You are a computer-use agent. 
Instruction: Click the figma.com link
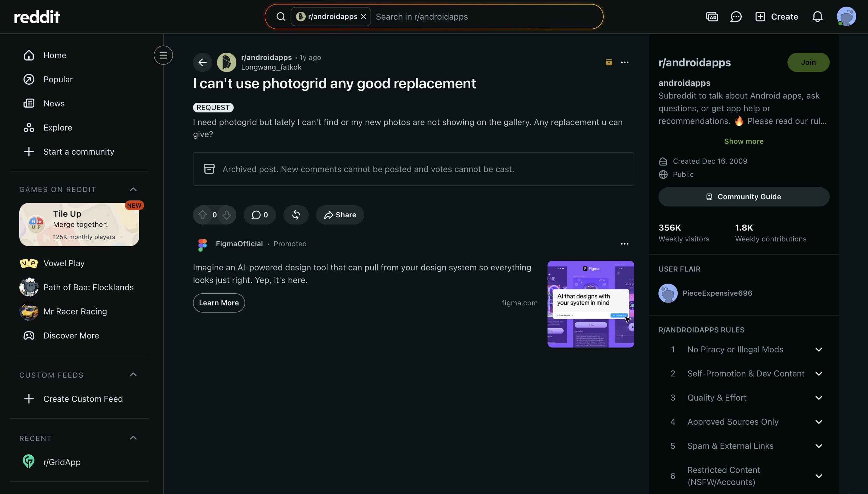(x=519, y=303)
